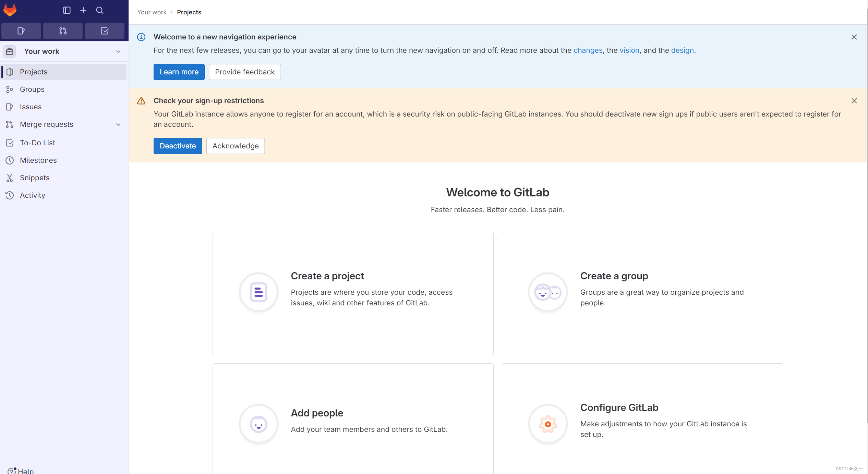Open the merge requests shortcut icon
Image resolution: width=868 pixels, height=474 pixels.
pos(63,31)
